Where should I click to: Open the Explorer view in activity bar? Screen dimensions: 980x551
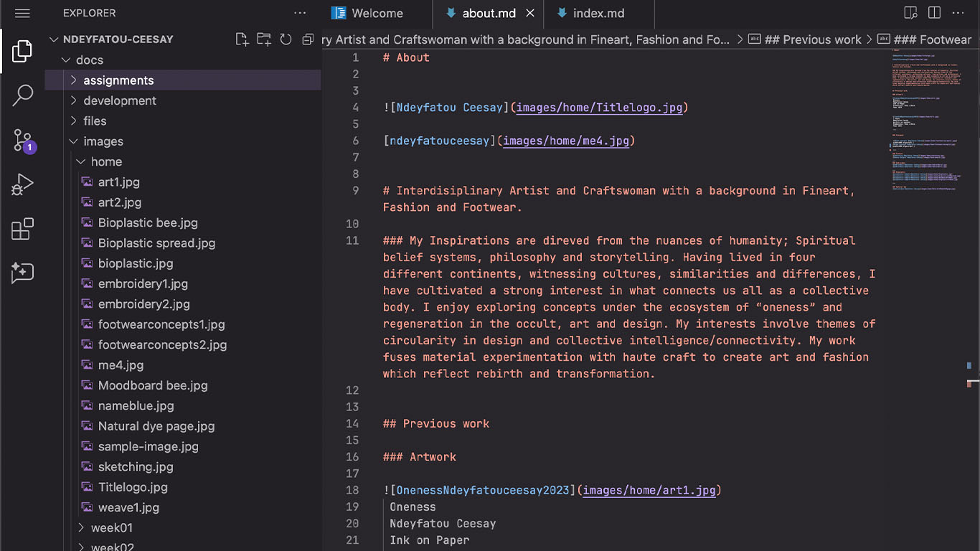click(22, 51)
